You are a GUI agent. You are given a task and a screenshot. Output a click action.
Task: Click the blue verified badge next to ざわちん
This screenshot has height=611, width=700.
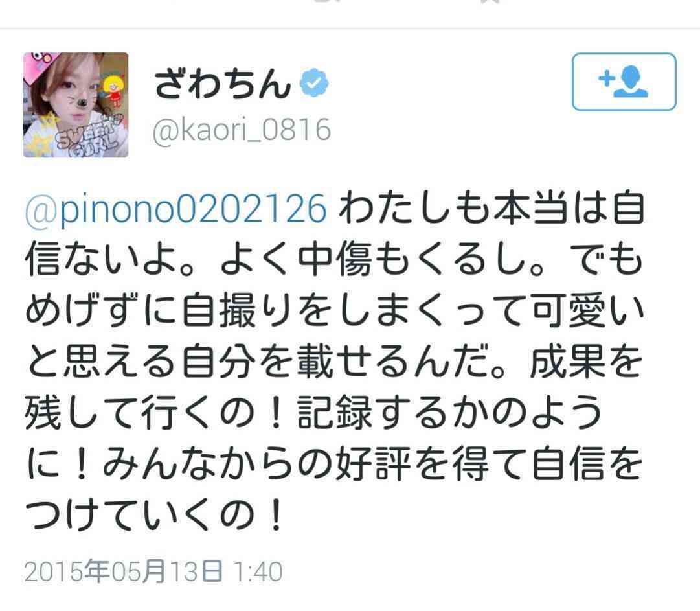pos(314,83)
